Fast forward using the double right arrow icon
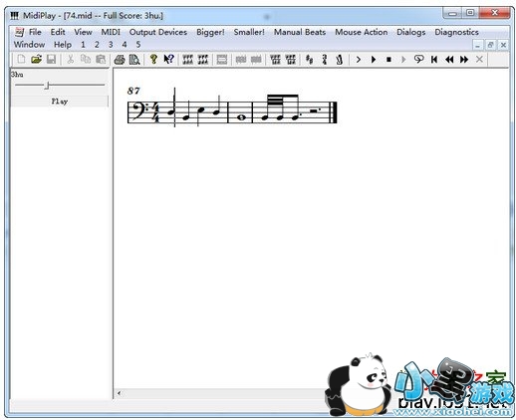 coord(464,60)
